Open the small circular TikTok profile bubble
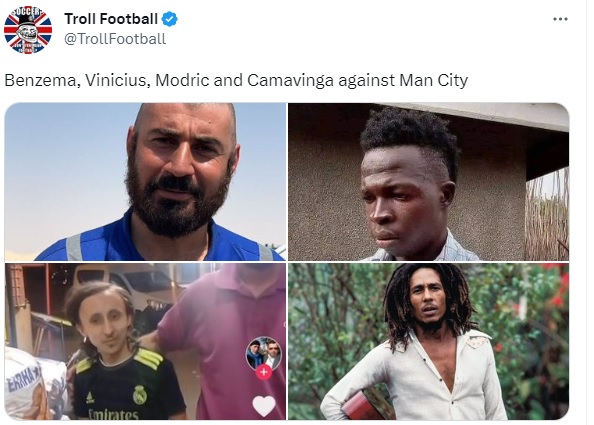The height and width of the screenshot is (425, 594). (x=264, y=353)
